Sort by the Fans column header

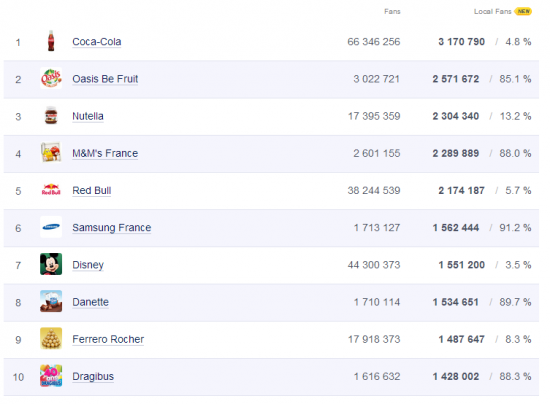392,12
